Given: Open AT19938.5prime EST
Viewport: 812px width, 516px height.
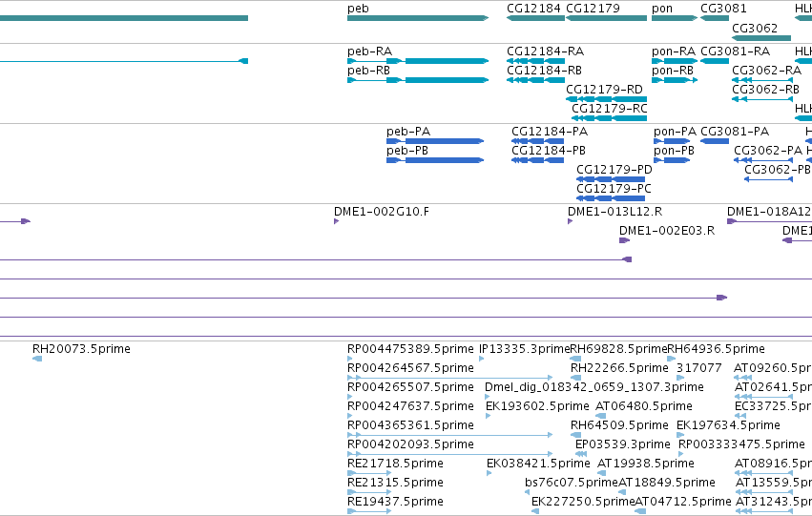Looking at the screenshot, I should pos(603,474).
